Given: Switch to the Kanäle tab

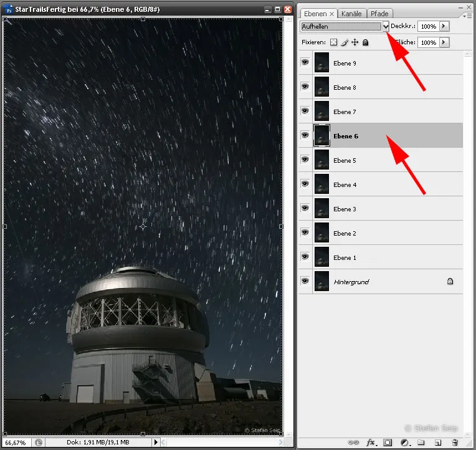Looking at the screenshot, I should (x=351, y=14).
